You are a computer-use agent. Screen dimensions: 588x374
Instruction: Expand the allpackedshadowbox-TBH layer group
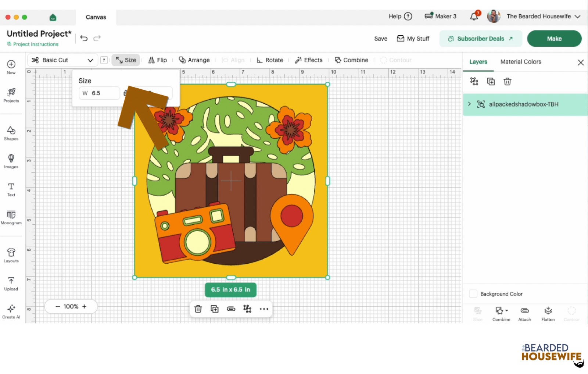469,104
